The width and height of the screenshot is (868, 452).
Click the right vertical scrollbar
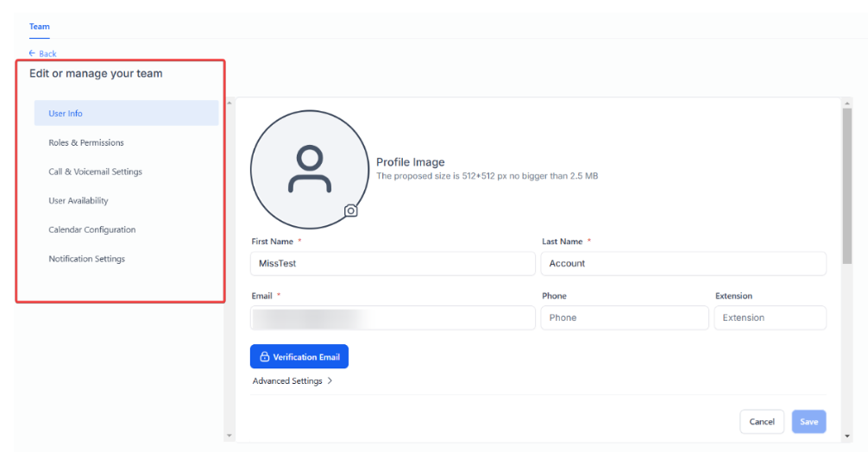(846, 190)
